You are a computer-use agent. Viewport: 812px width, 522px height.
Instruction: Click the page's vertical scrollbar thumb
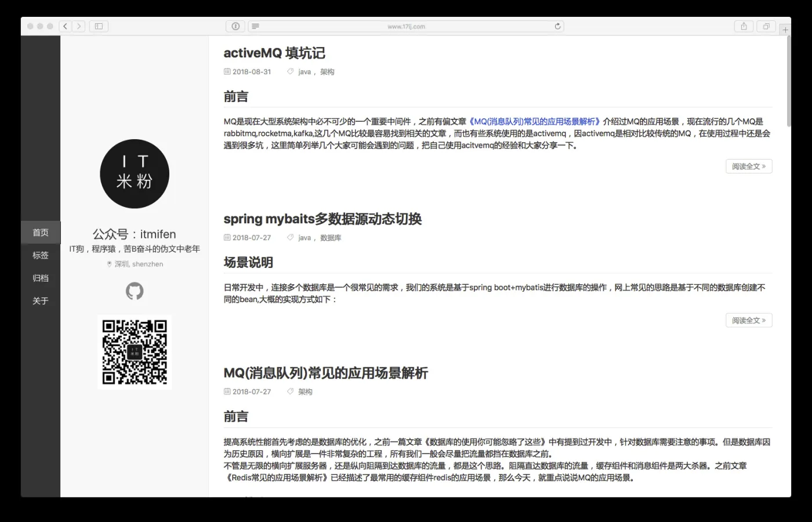click(x=788, y=81)
